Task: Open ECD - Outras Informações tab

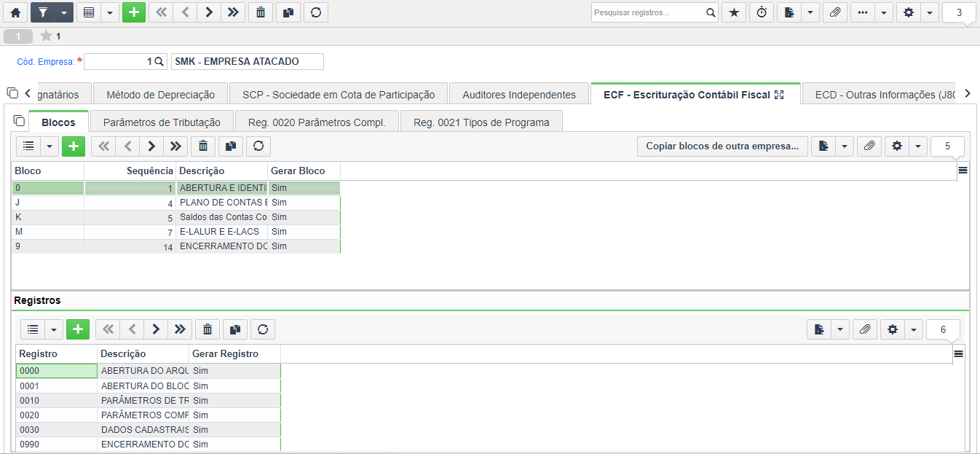Action: tap(879, 94)
